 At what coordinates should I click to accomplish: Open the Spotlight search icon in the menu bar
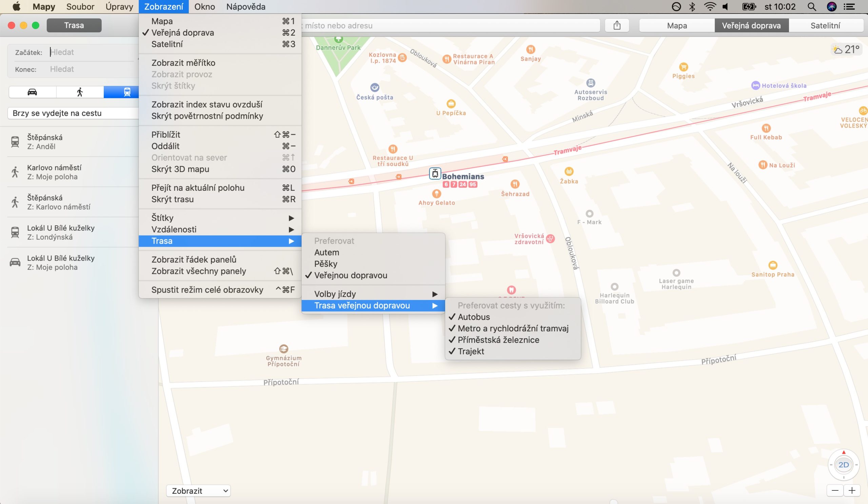pos(811,6)
